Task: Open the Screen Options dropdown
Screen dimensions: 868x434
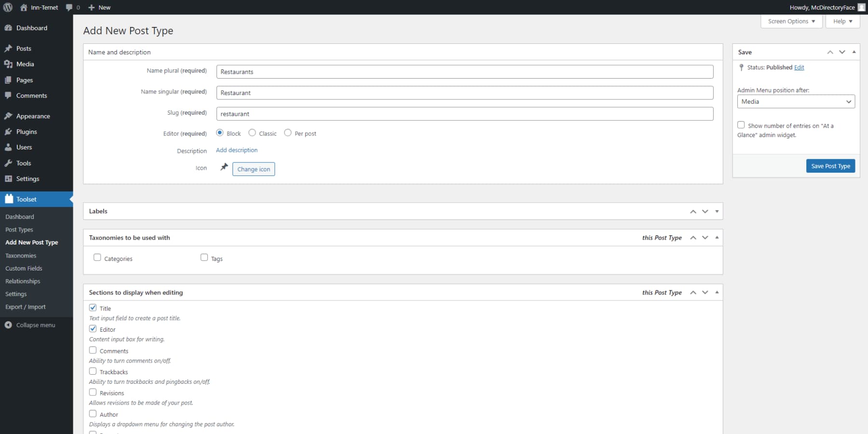Action: click(x=791, y=21)
